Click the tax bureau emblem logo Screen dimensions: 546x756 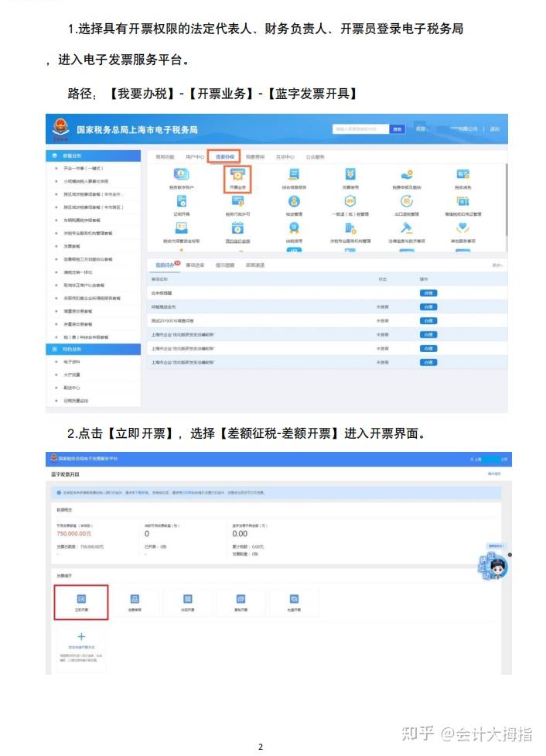pos(60,128)
